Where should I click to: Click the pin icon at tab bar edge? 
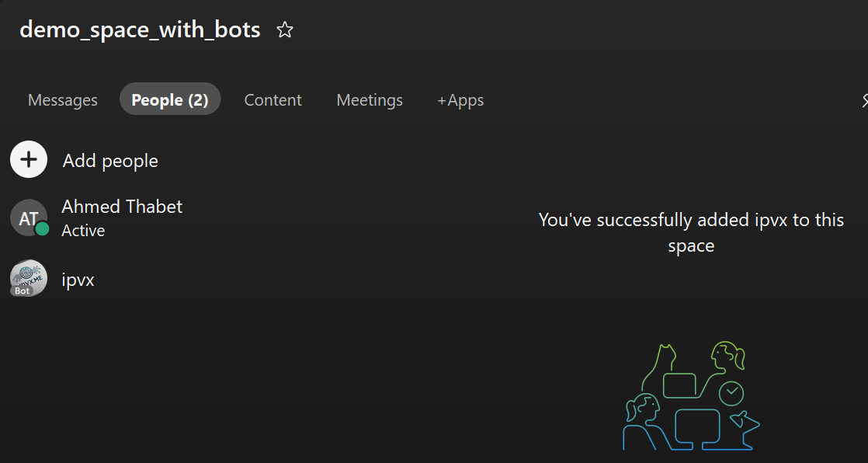pos(865,100)
